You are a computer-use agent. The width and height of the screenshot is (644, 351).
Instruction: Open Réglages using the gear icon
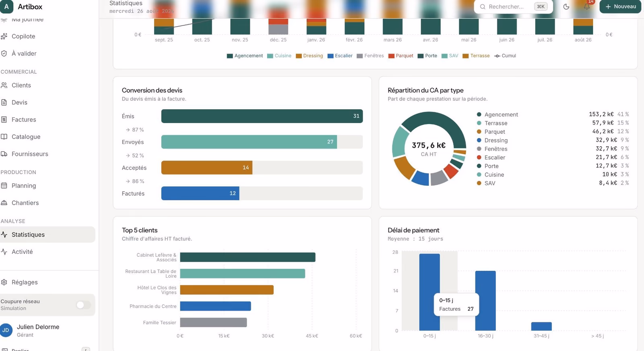click(4, 282)
